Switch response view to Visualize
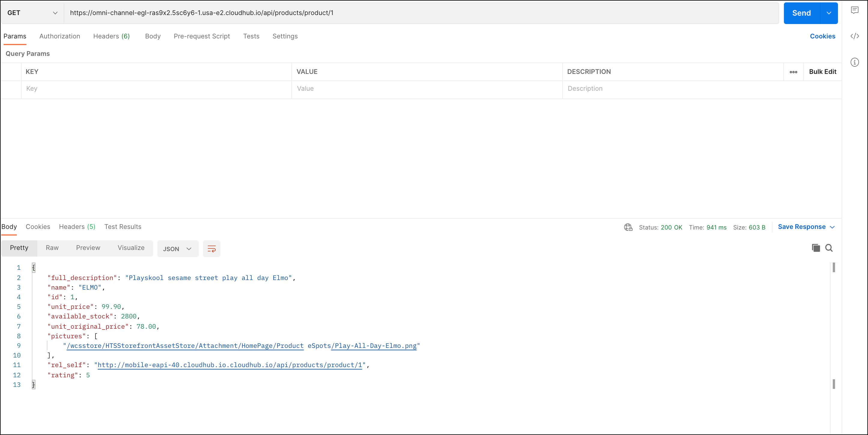868x435 pixels. click(131, 248)
